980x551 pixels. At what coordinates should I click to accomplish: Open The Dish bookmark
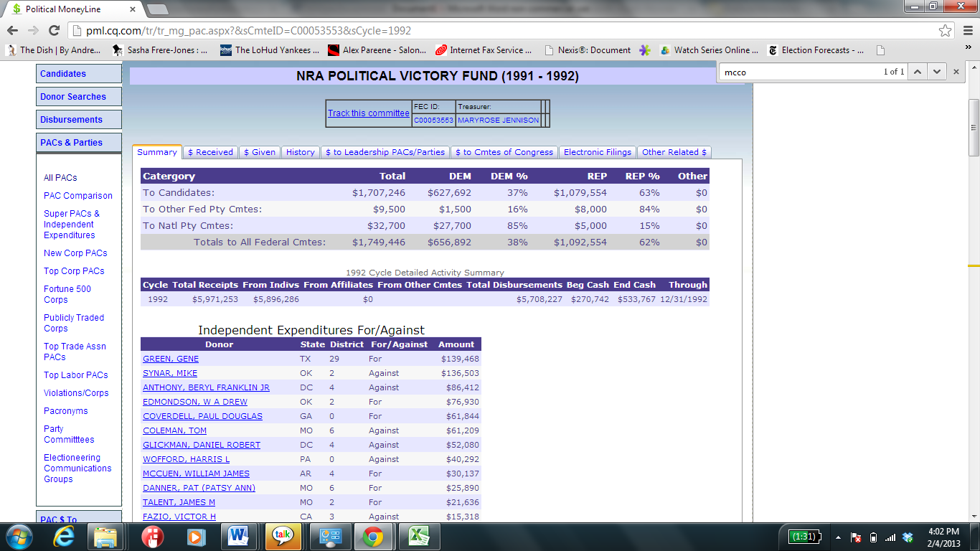[x=55, y=50]
